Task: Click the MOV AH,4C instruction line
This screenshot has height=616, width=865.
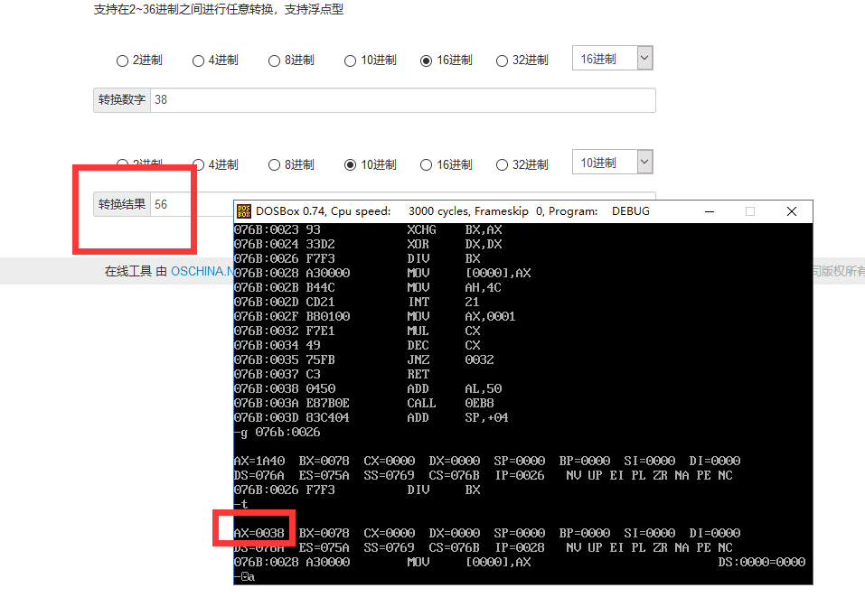Action: click(x=367, y=287)
